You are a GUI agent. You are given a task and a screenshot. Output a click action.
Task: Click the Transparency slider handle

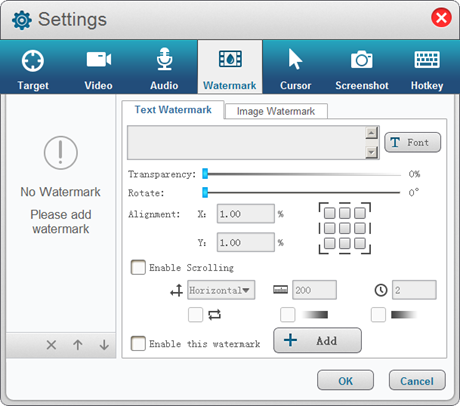coord(205,174)
